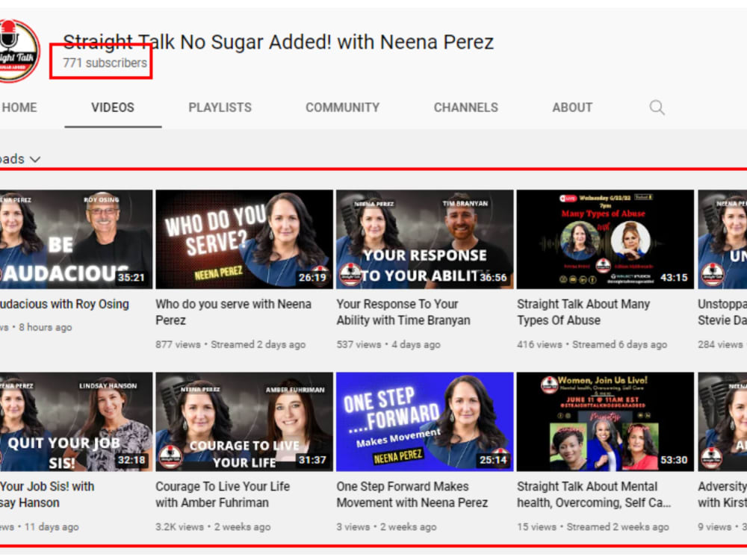Screen dimensions: 747x560
Task: Select the VIDEOS tab
Action: 113,108
